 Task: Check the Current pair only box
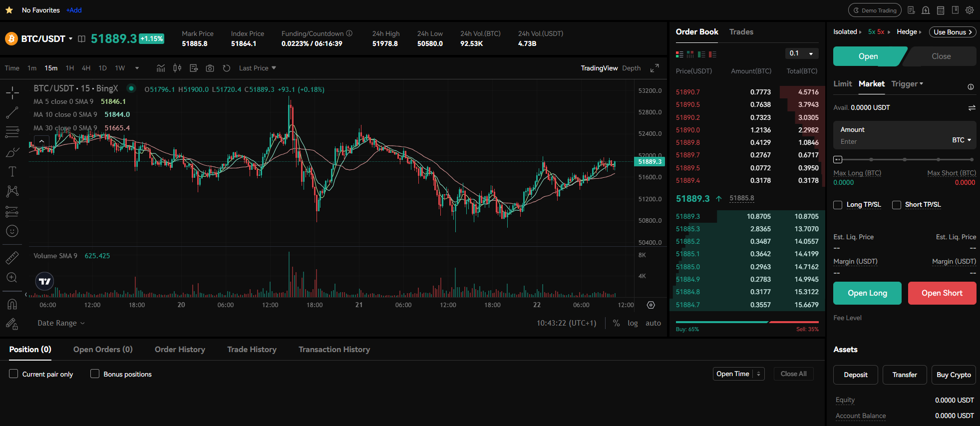coord(13,374)
